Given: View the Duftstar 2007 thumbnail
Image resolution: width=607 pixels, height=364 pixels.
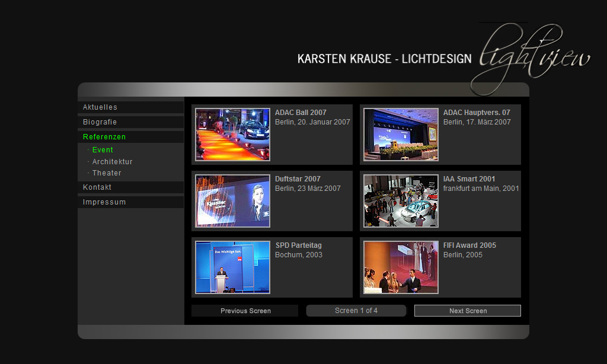Looking at the screenshot, I should click(232, 201).
